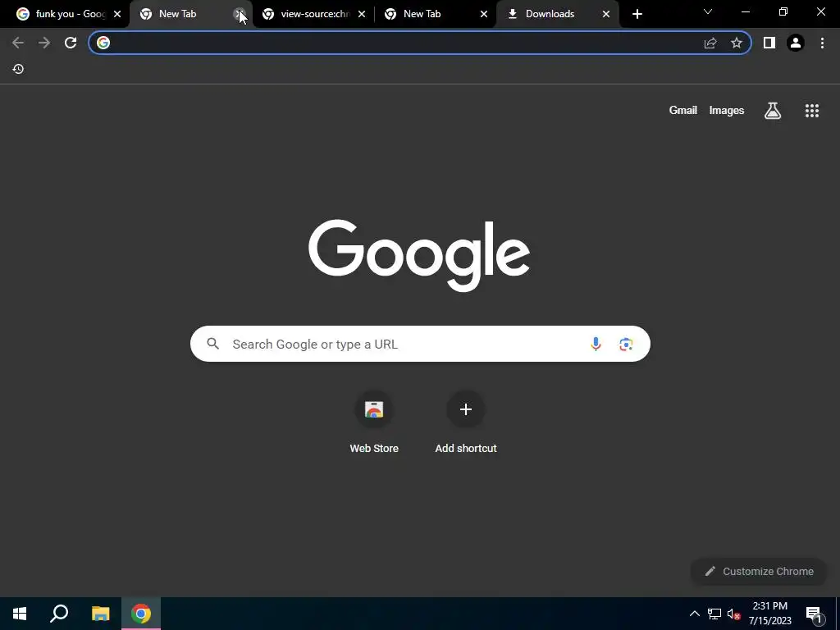Switch to the funk you Google tab
The width and height of the screenshot is (840, 630).
coord(70,14)
